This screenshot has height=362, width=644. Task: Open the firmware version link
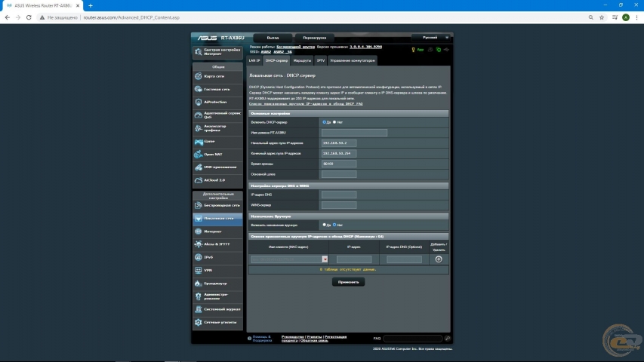point(366,47)
